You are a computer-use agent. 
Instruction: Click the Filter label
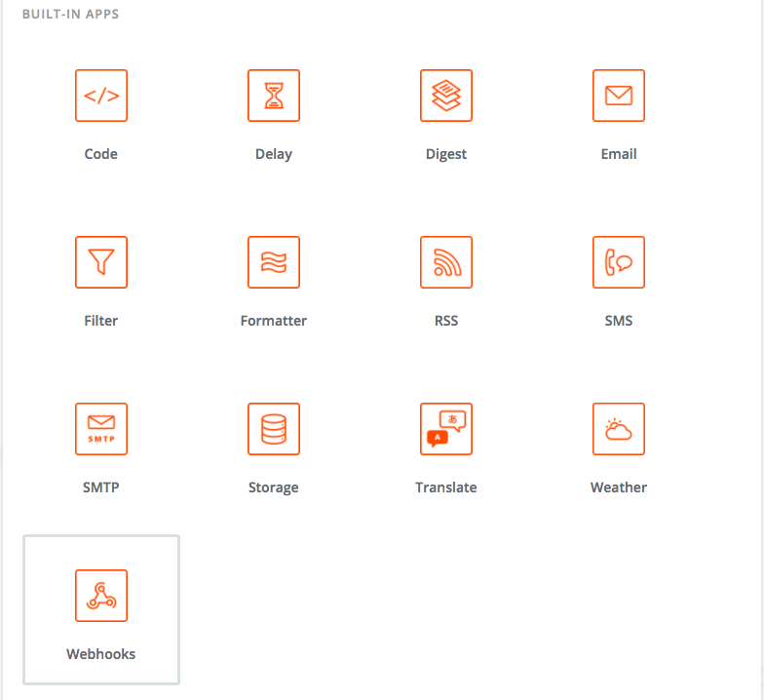(x=101, y=321)
